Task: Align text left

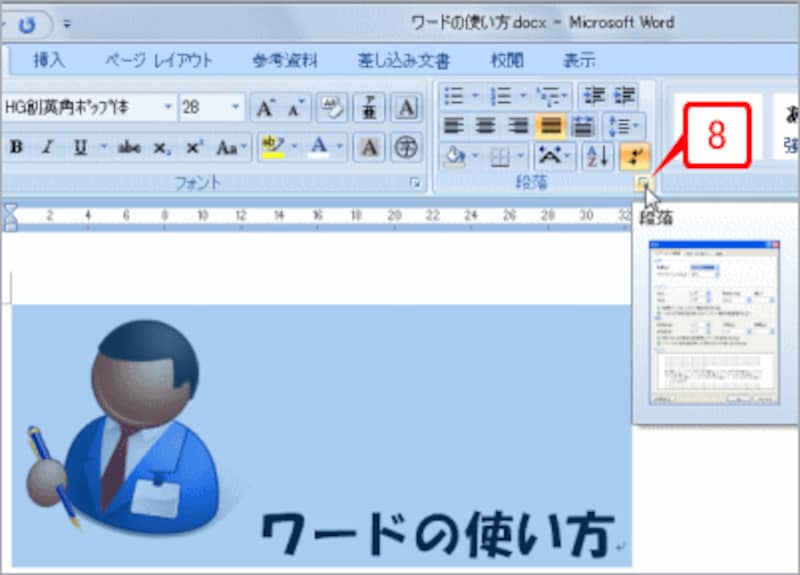Action: tap(454, 126)
